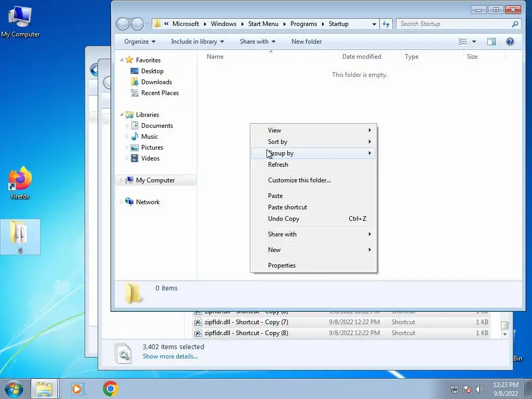Choose Undo Copy
The height and width of the screenshot is (399, 532).
[x=313, y=219]
